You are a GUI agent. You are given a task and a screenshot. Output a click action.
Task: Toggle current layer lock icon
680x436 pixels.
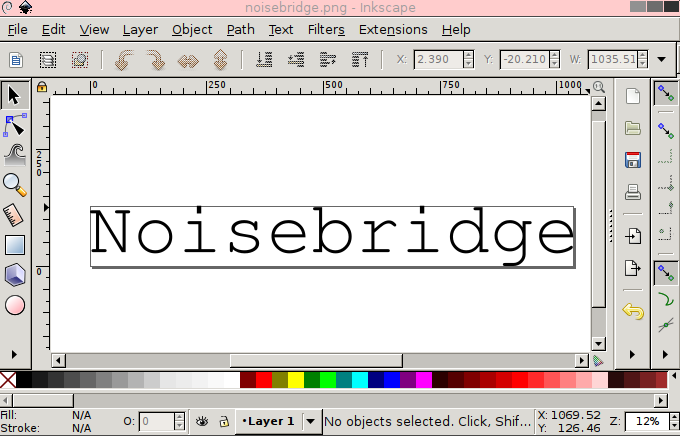tap(223, 422)
